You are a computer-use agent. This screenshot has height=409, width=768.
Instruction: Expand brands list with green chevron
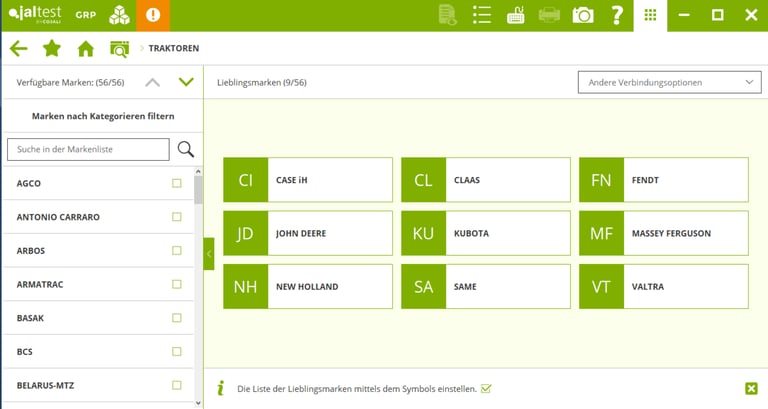(186, 82)
